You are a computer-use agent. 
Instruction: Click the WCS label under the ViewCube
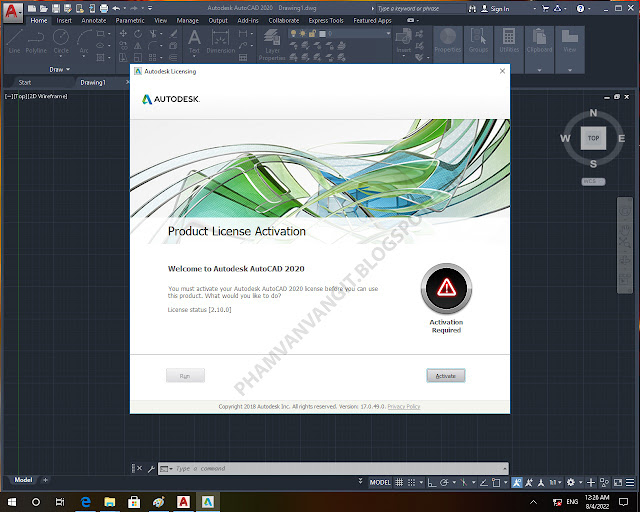point(593,181)
